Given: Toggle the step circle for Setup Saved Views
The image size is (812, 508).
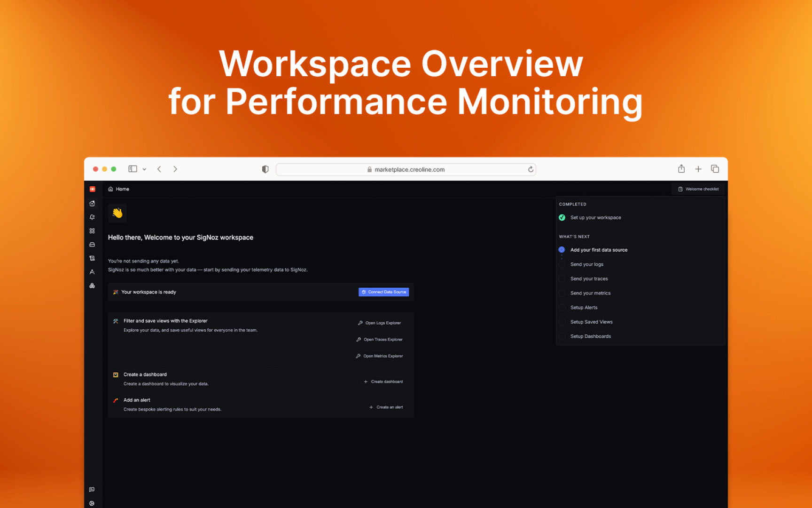Looking at the screenshot, I should 562,322.
